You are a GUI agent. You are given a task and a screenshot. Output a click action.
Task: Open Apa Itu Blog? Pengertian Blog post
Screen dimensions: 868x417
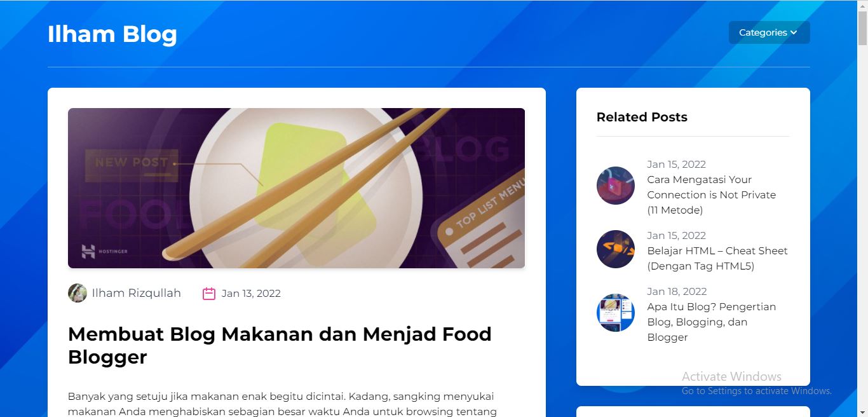[x=712, y=322]
